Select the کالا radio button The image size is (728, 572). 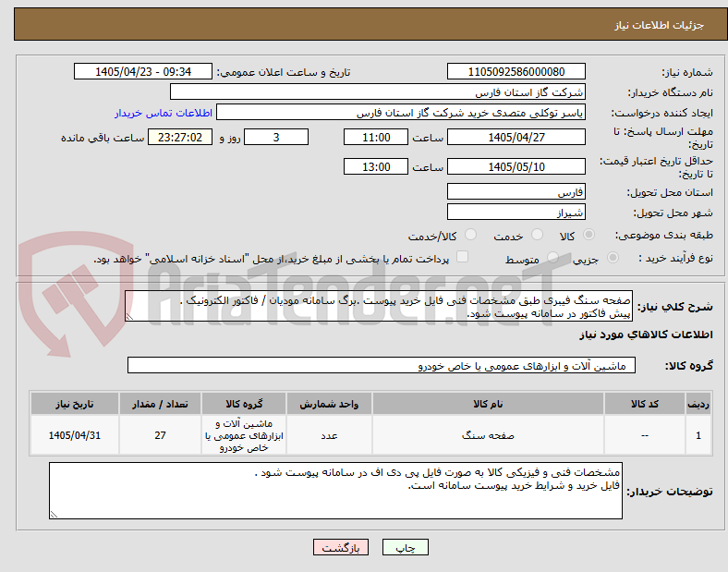tap(588, 235)
